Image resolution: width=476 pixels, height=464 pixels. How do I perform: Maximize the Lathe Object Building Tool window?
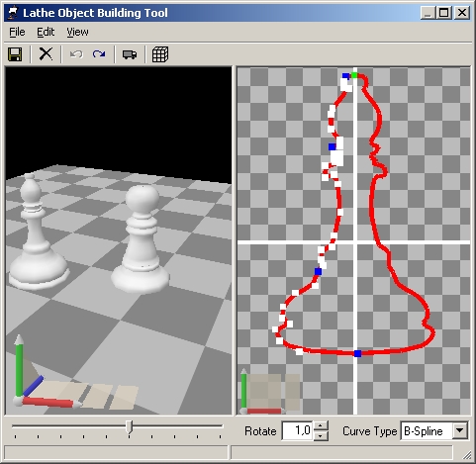tap(444, 13)
